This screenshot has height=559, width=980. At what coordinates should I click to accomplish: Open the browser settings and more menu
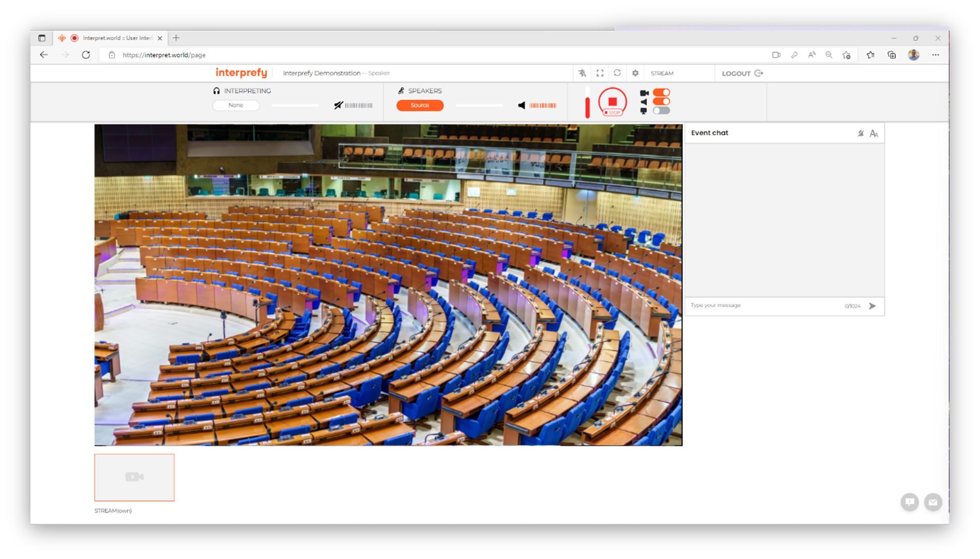click(x=935, y=55)
